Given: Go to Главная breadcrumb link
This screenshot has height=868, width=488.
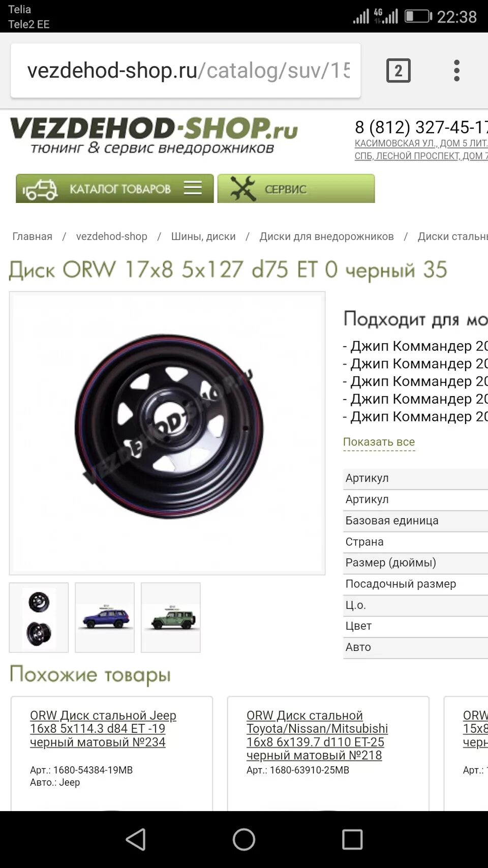Looking at the screenshot, I should 33,236.
